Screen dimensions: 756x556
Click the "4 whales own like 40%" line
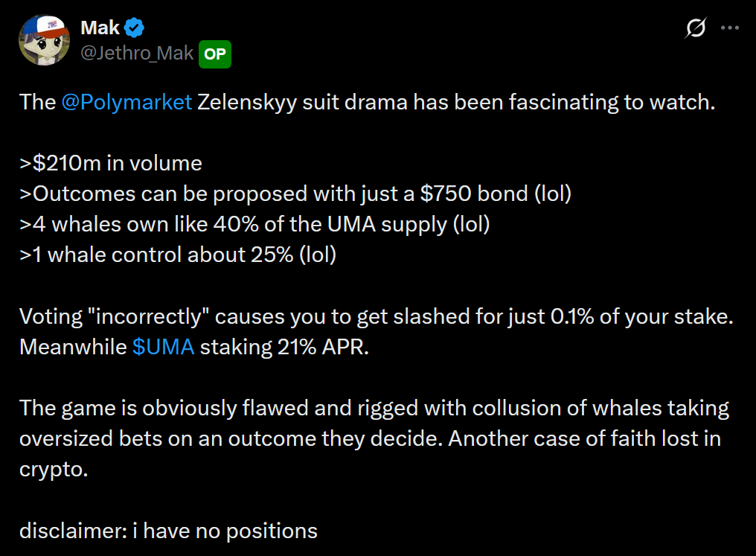click(254, 224)
